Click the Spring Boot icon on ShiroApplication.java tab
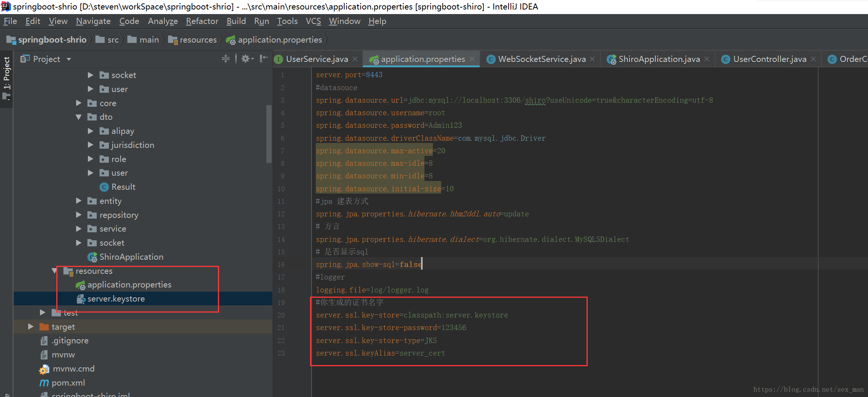This screenshot has width=868, height=397. point(611,59)
